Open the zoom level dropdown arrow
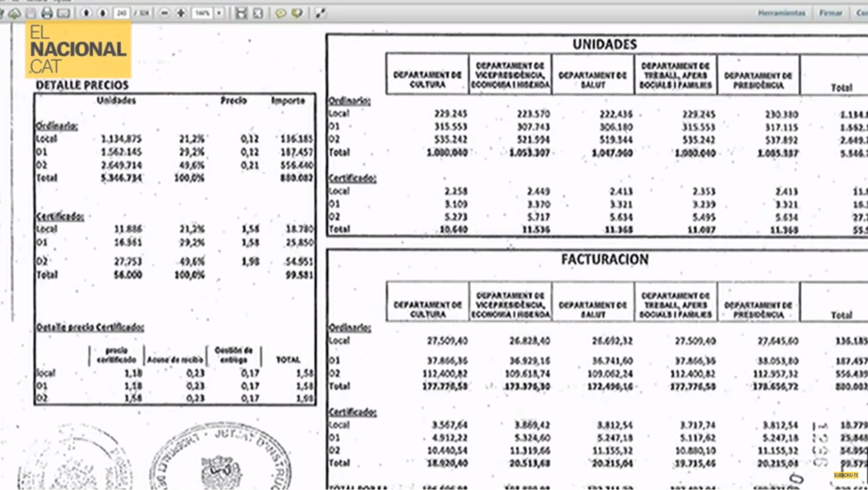 (x=219, y=13)
